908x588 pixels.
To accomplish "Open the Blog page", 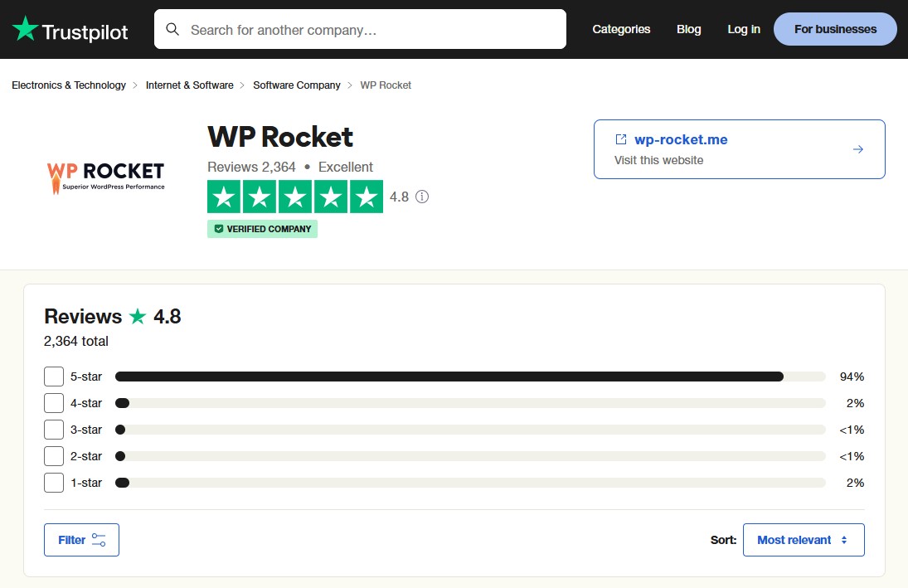I will (x=688, y=29).
